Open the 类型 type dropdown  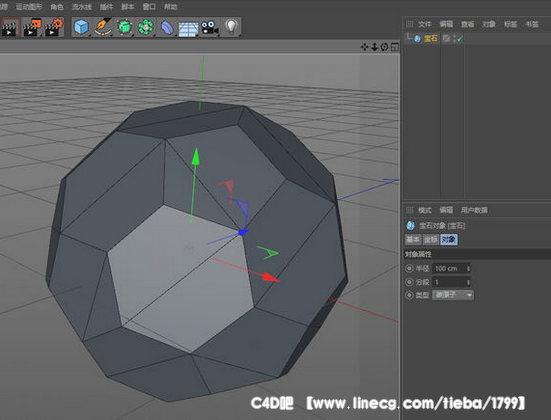pos(453,295)
